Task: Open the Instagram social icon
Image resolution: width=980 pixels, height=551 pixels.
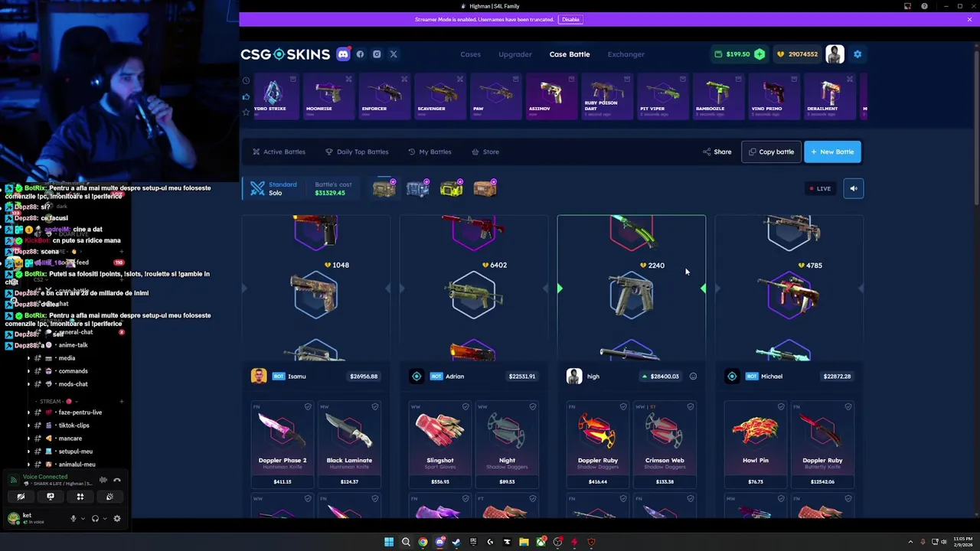Action: 377,54
